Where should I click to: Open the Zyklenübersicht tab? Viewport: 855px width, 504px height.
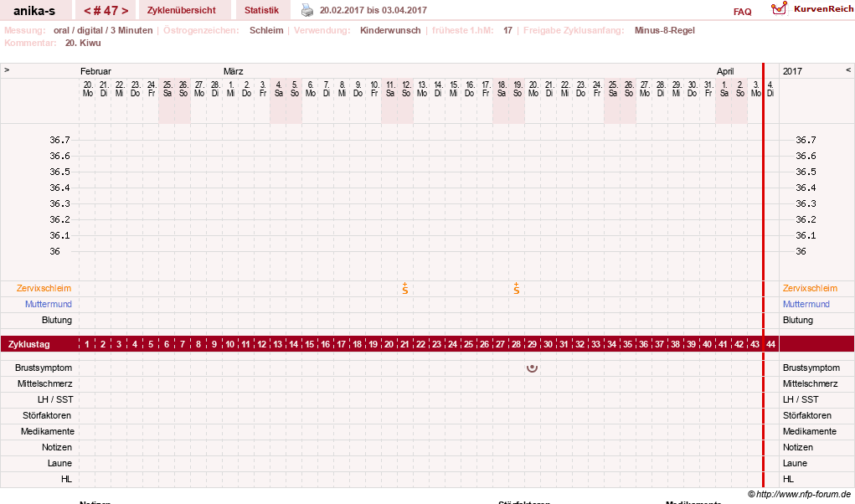(x=182, y=10)
